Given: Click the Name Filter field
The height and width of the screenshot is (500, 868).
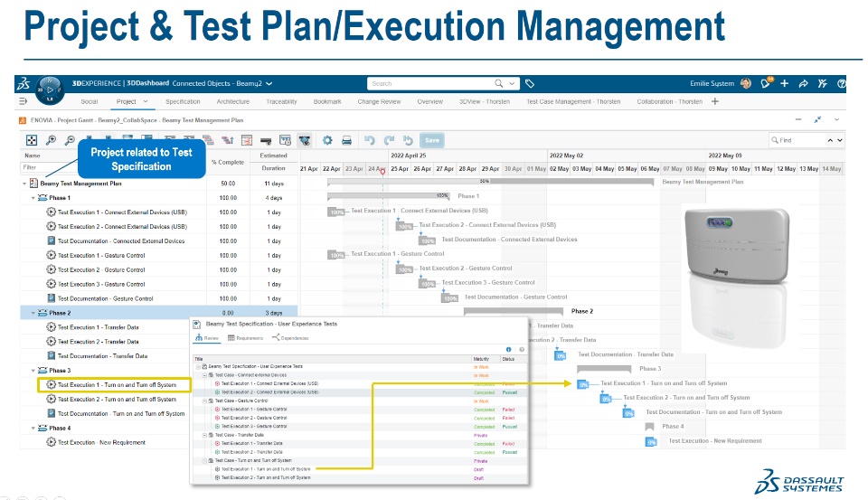Looking at the screenshot, I should click(x=49, y=167).
